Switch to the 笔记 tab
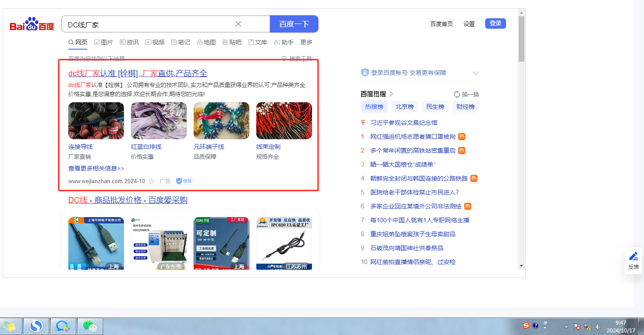 tap(181, 42)
